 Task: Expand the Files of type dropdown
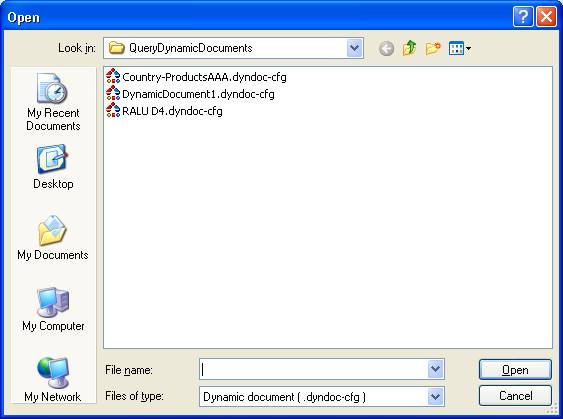(x=436, y=397)
